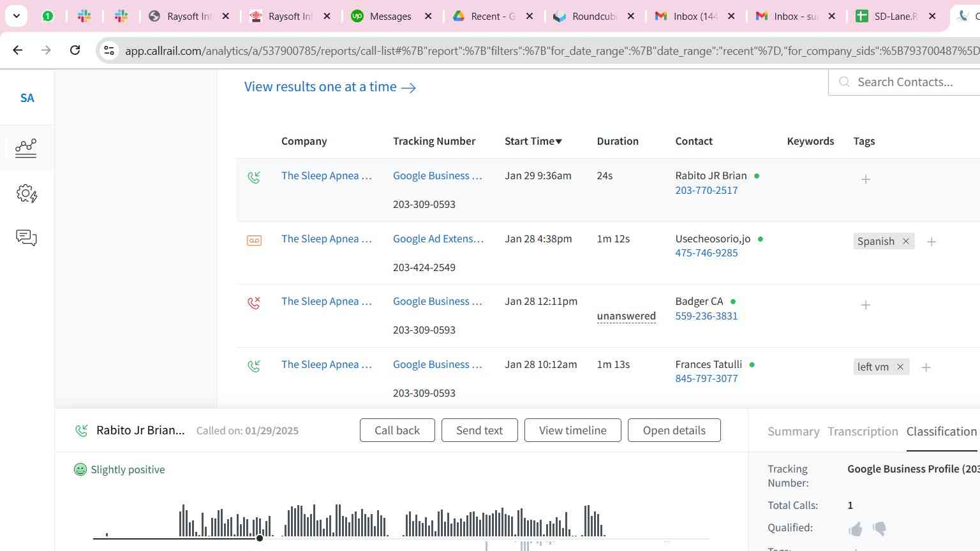Click the missed-call icon for Badger CA row
The width and height of the screenshot is (980, 551).
click(254, 302)
